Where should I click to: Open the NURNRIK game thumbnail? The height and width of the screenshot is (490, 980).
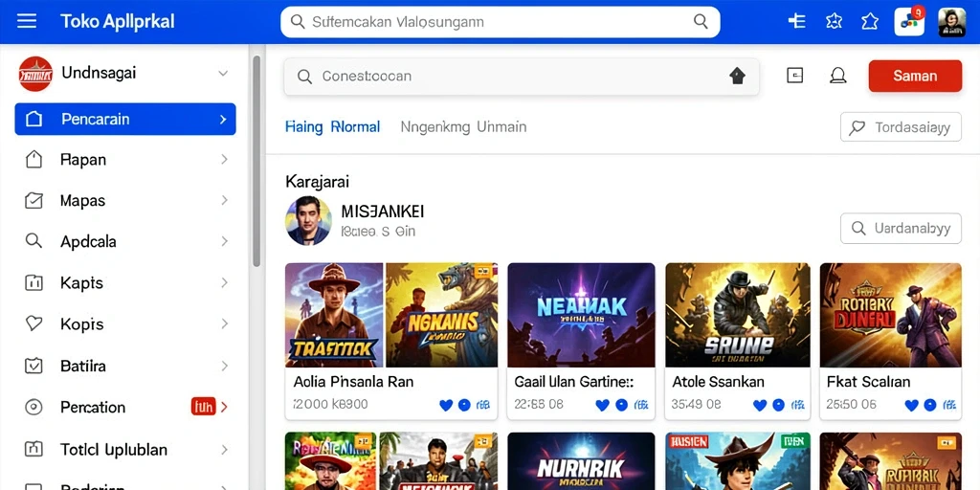[581, 461]
